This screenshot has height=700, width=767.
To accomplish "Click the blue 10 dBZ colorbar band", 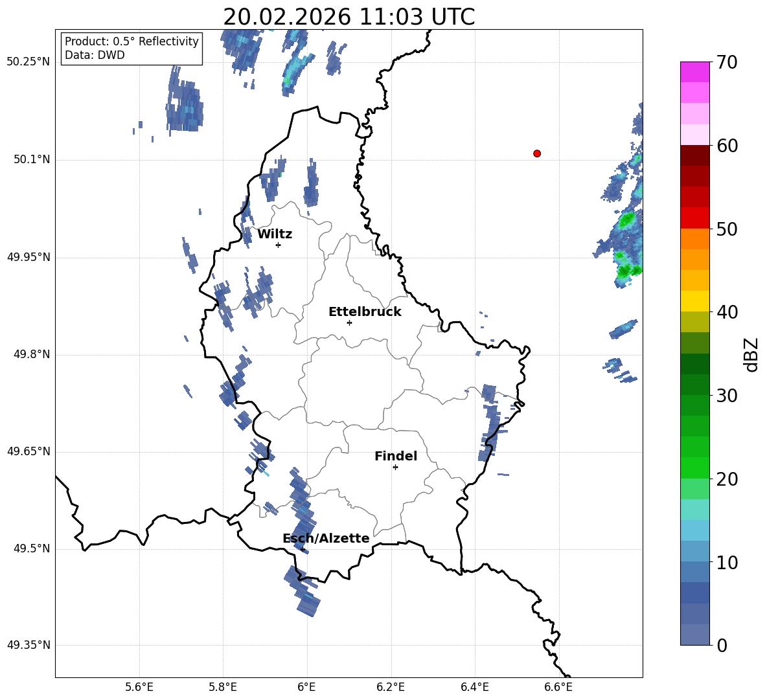I will coord(694,552).
